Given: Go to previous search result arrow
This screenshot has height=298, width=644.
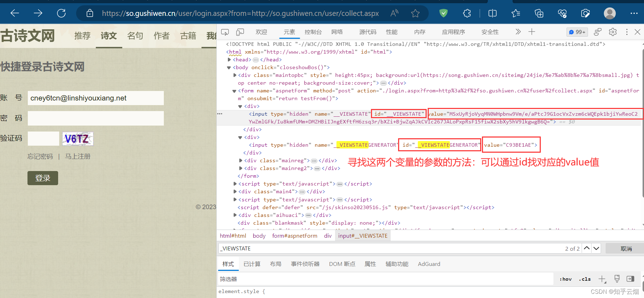Looking at the screenshot, I should pyautogui.click(x=587, y=248).
